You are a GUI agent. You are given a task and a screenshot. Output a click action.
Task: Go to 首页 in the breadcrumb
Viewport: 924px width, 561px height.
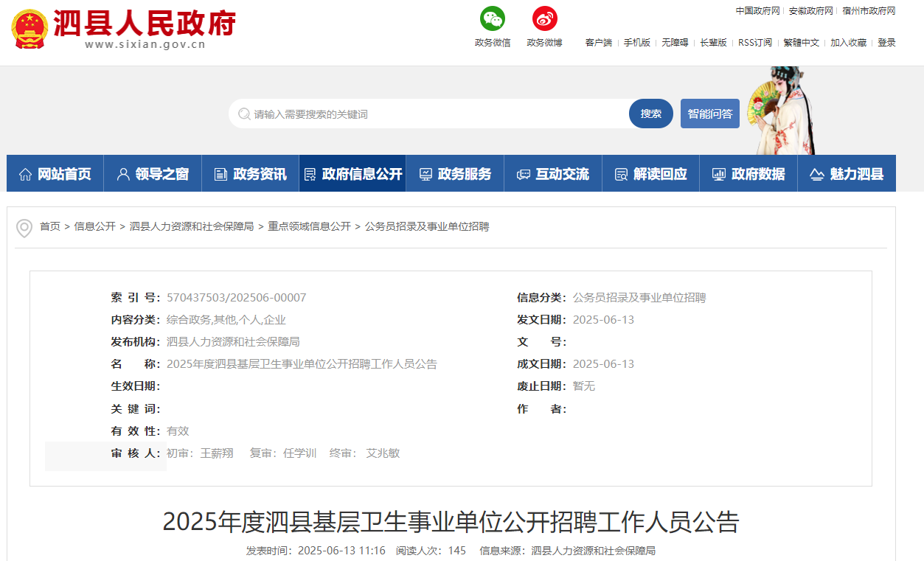(50, 226)
